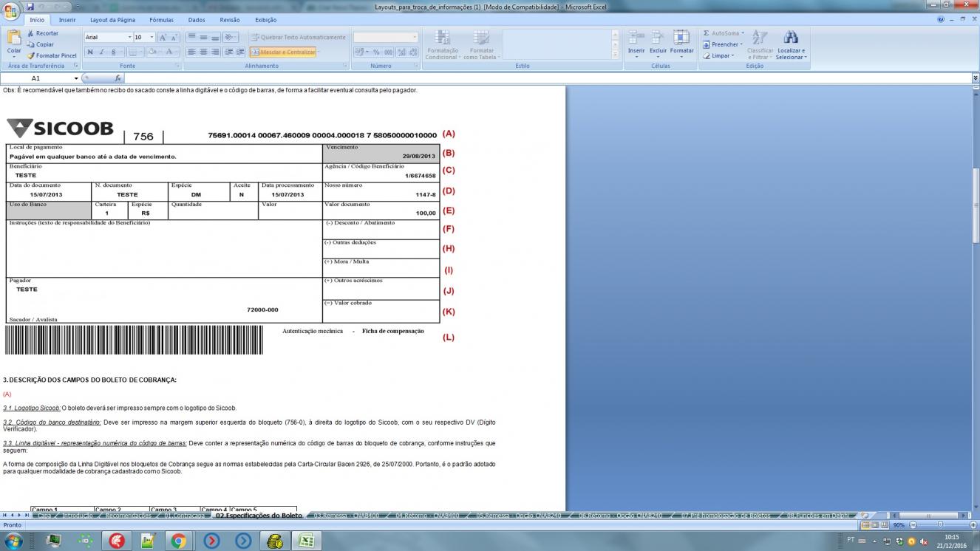Image resolution: width=980 pixels, height=551 pixels.
Task: Toggle Mesclar e Centralizar button
Action: (283, 52)
